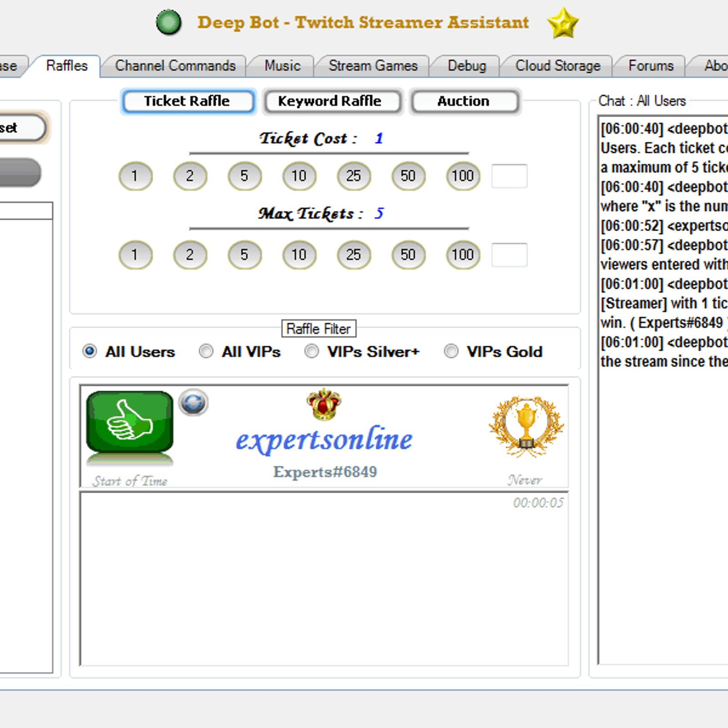The image size is (728, 728).
Task: Set Max Tickets to 2
Action: [x=190, y=255]
